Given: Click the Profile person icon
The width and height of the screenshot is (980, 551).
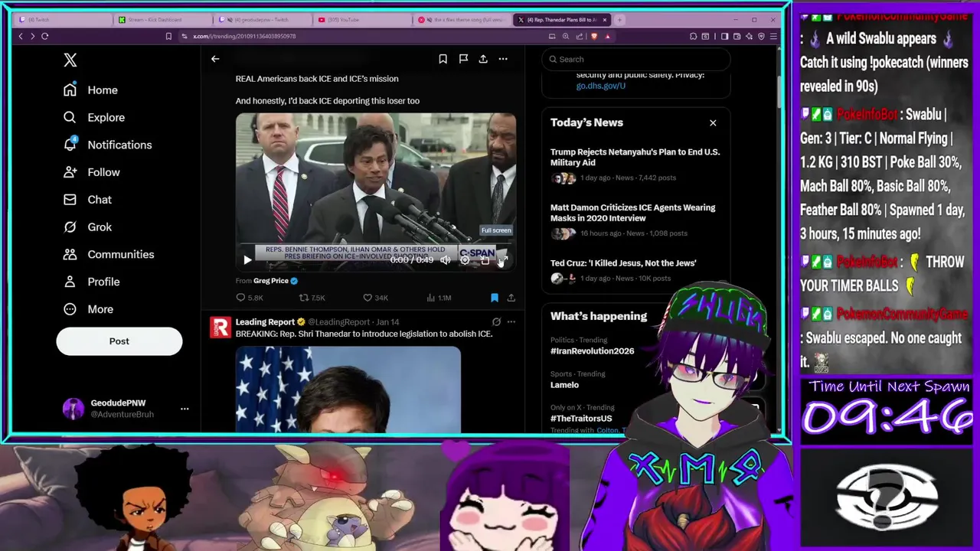Looking at the screenshot, I should (70, 282).
